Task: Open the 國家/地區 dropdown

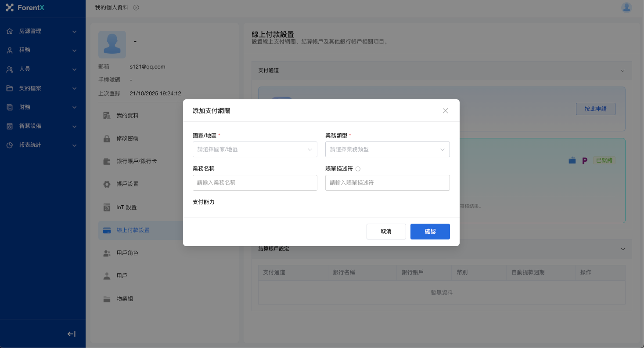Action: (255, 149)
